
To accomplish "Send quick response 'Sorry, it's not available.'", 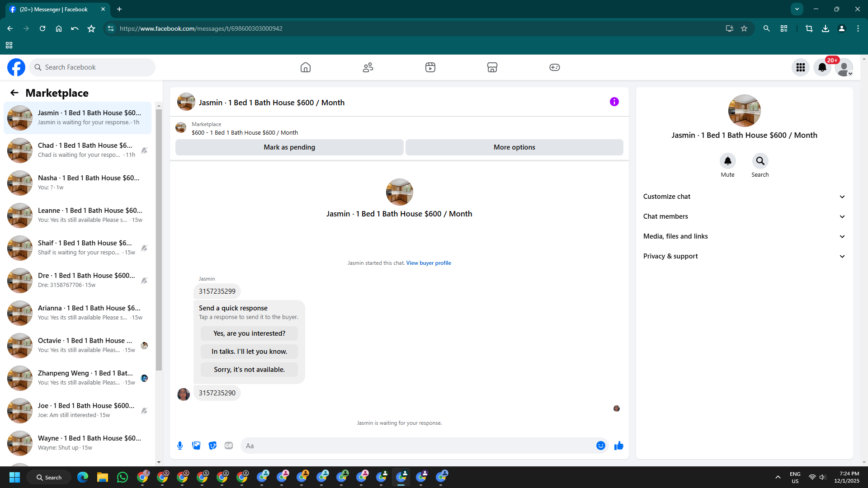I will pyautogui.click(x=250, y=370).
